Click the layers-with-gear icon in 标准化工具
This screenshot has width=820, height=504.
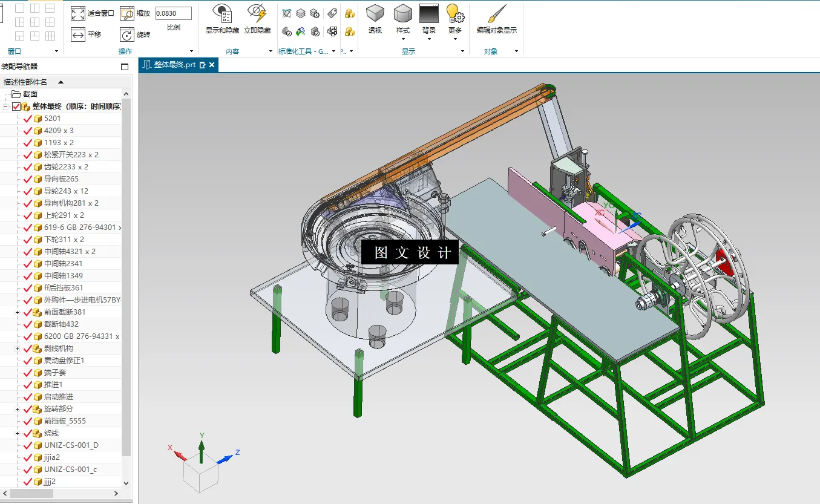pyautogui.click(x=315, y=13)
